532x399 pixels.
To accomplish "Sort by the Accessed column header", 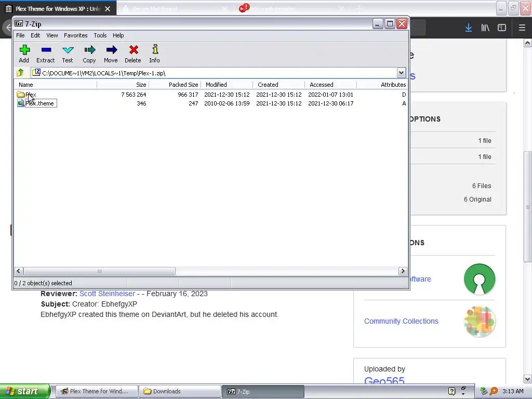I will point(330,85).
